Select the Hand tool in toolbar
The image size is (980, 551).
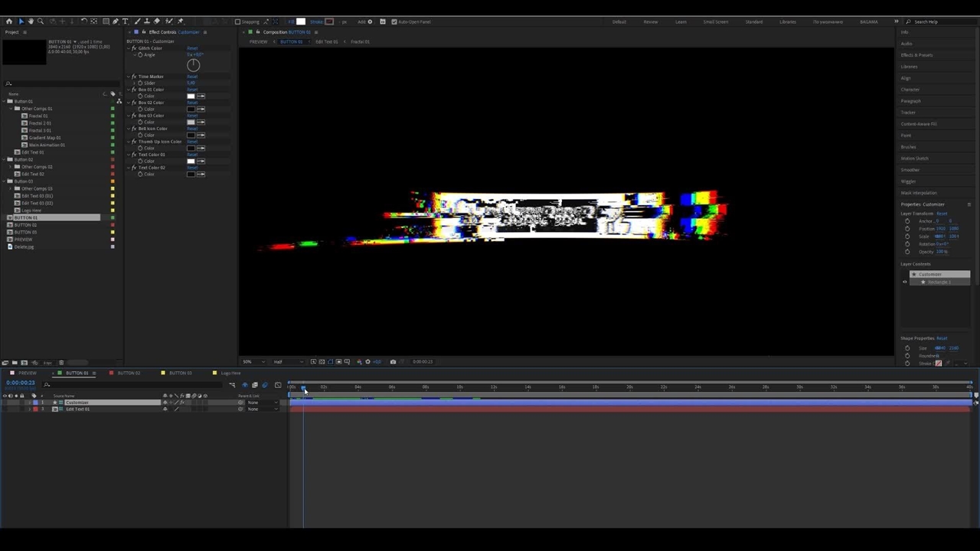click(30, 21)
